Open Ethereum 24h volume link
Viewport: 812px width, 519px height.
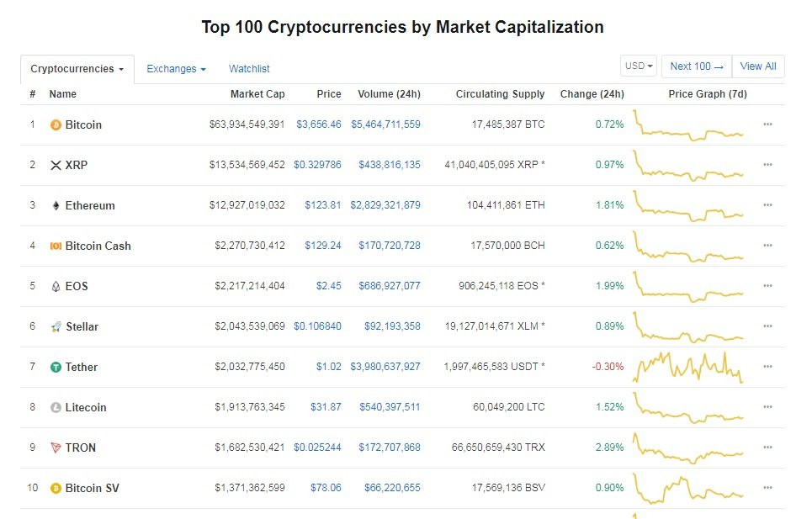385,205
